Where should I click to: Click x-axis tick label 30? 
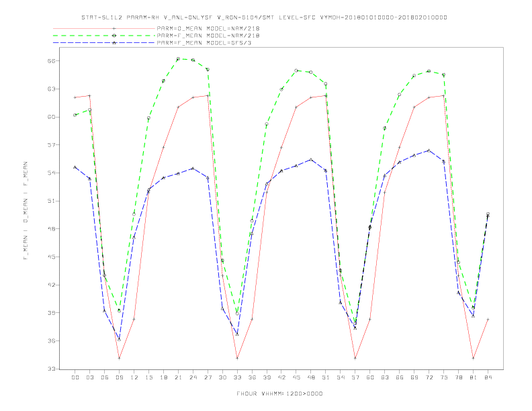click(222, 377)
